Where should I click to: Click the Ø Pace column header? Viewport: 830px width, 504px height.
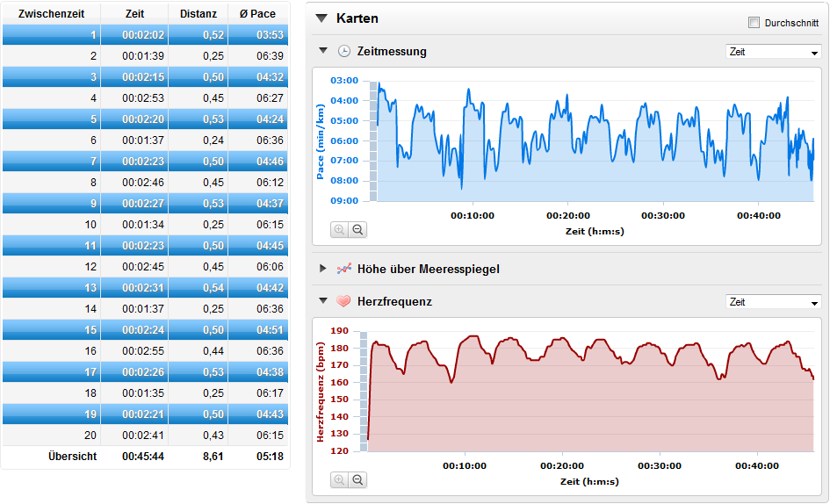click(x=257, y=14)
